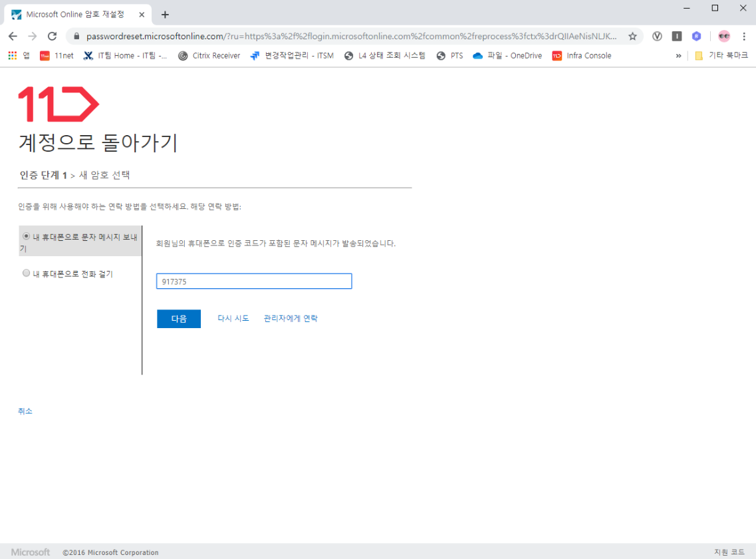Click the red 11 logo
756x559 pixels.
point(59,104)
